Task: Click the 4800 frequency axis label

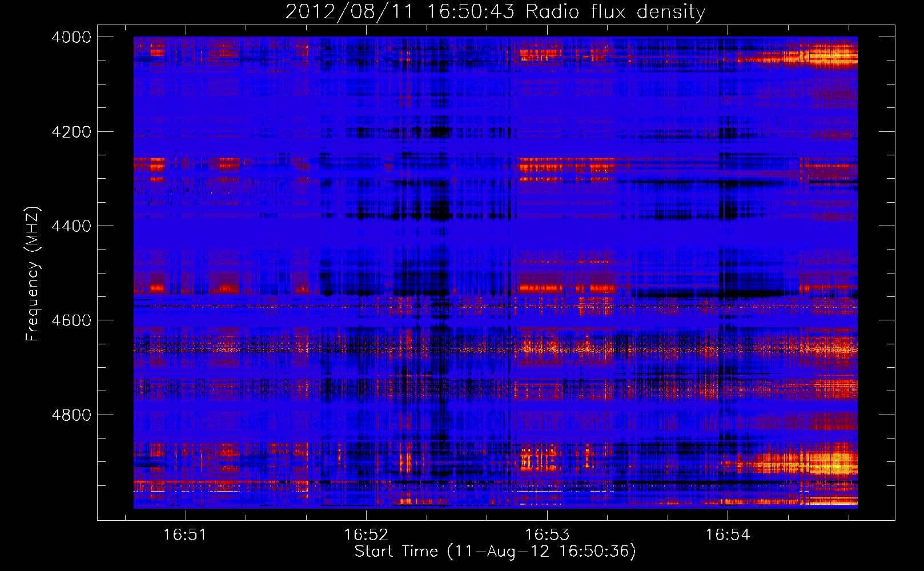Action: pos(71,415)
